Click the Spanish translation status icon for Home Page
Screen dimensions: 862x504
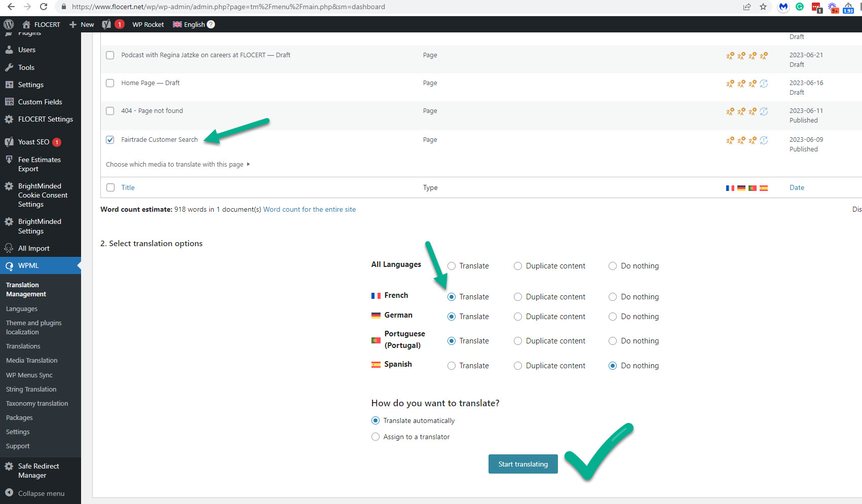[764, 84]
